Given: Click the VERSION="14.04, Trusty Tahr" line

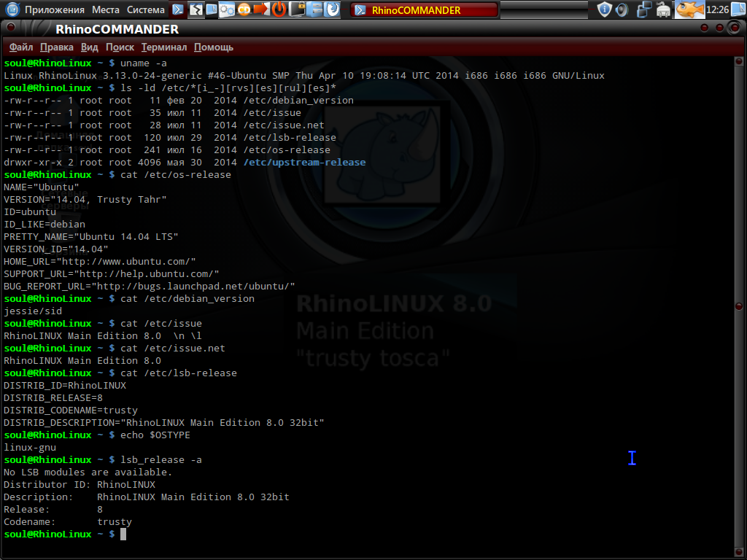Looking at the screenshot, I should (85, 200).
